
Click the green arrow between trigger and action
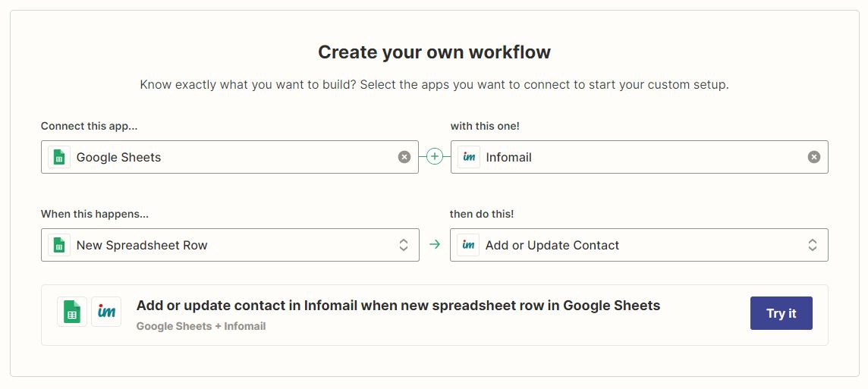pos(435,245)
